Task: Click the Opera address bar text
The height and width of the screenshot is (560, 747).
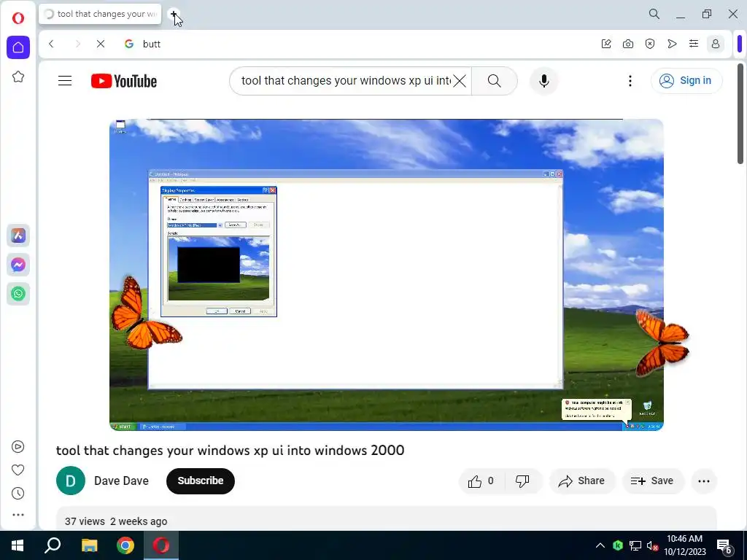Action: click(x=152, y=44)
